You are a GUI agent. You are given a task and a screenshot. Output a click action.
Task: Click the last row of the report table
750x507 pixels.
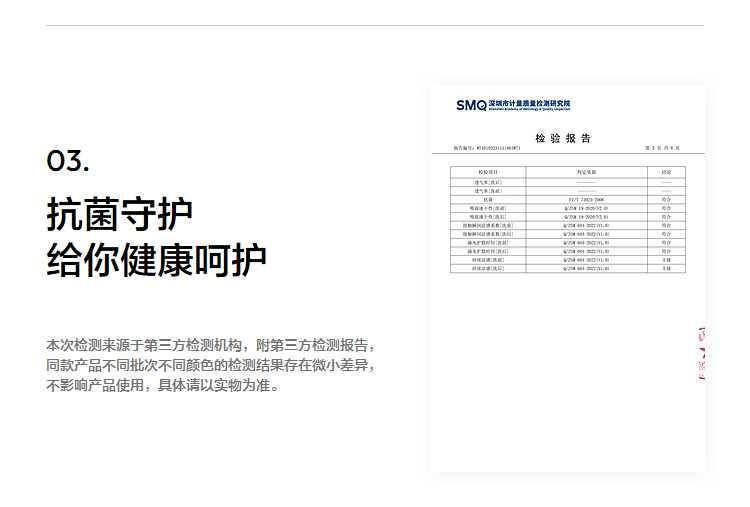point(567,269)
